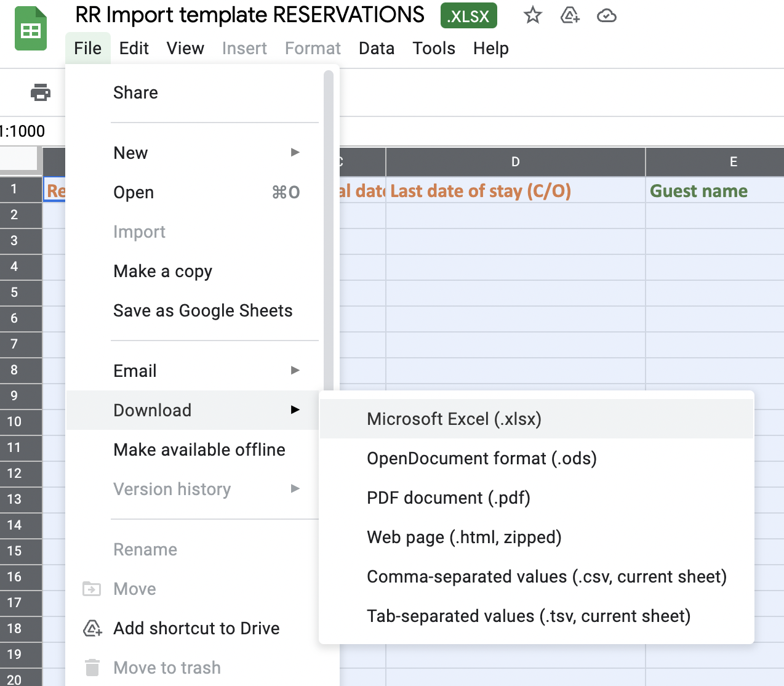Click the 'Last date of stay (C/O)' cell

516,190
